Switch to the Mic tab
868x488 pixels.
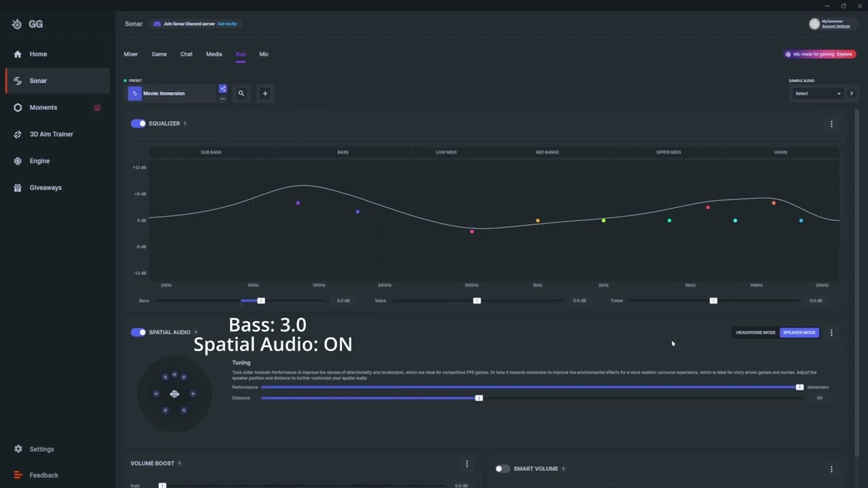[x=264, y=54]
